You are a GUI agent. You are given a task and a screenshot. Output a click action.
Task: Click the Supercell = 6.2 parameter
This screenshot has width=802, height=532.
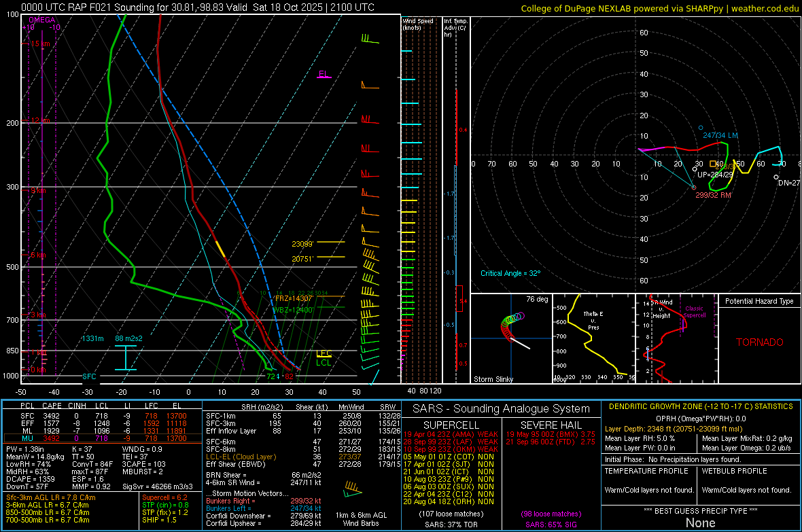(164, 498)
